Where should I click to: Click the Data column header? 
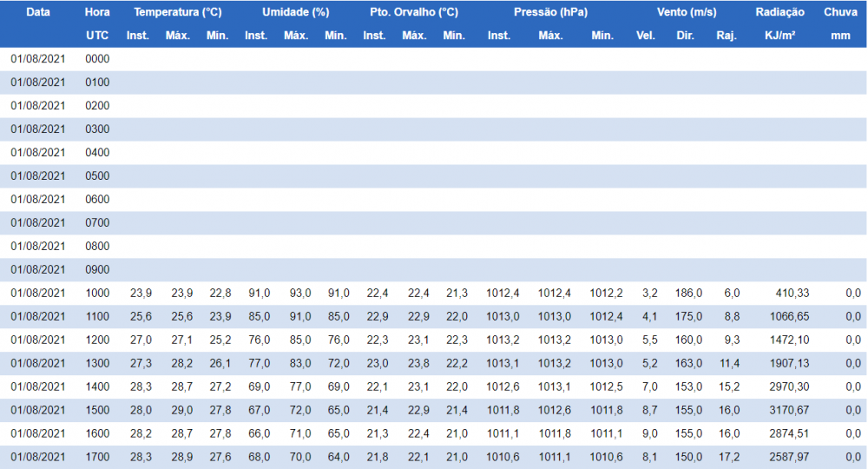(38, 13)
